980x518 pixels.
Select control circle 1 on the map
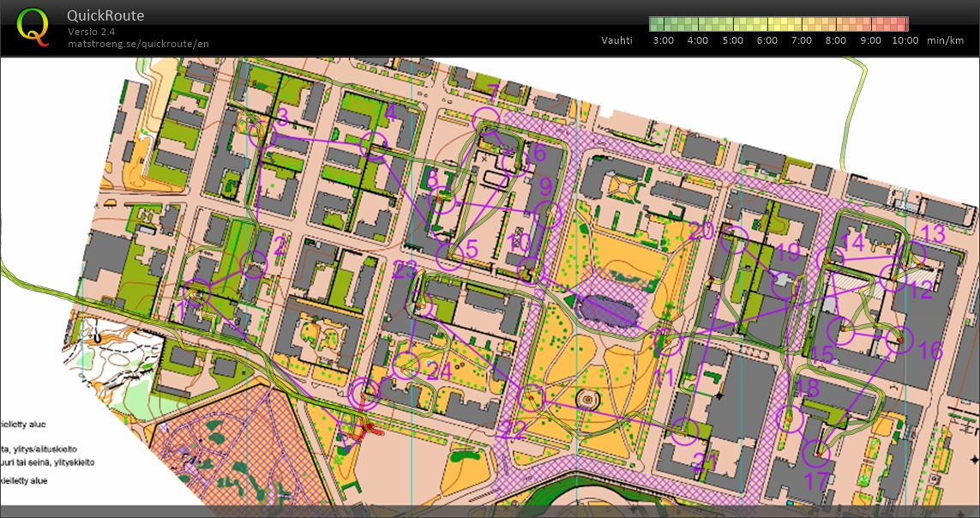tap(198, 292)
